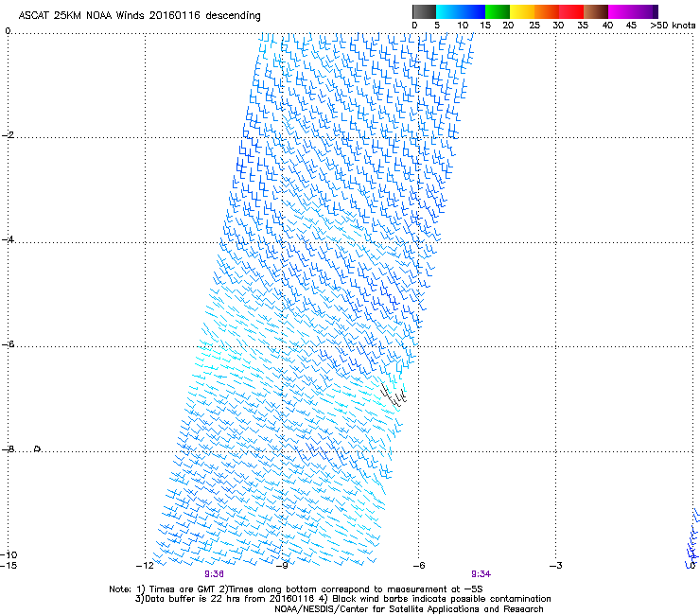Click the "-2" latitude axis label
This screenshot has width=700, height=615.
tap(8, 135)
